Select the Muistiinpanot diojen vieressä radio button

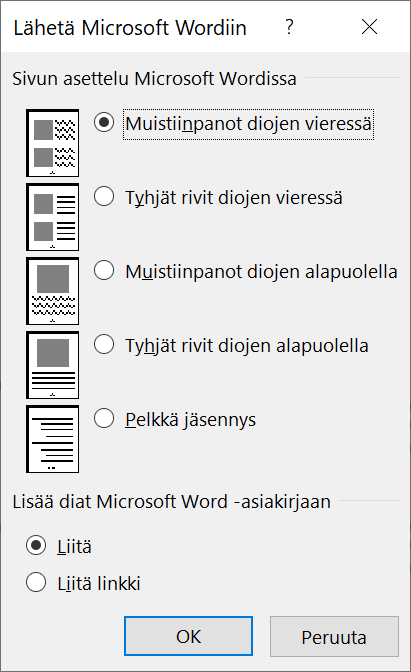pyautogui.click(x=104, y=123)
